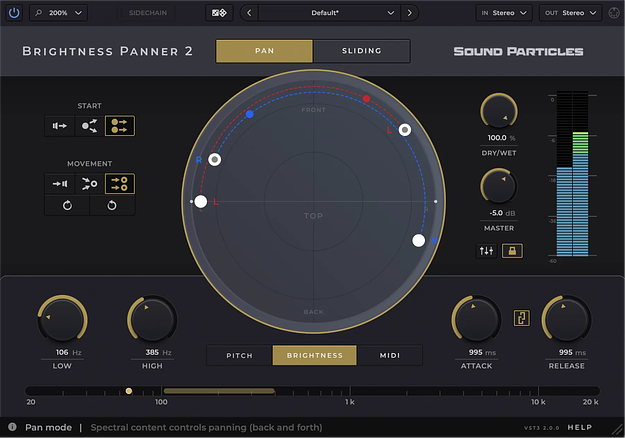Click the next preset arrow button
Screen dimensions: 625x438
pos(409,13)
